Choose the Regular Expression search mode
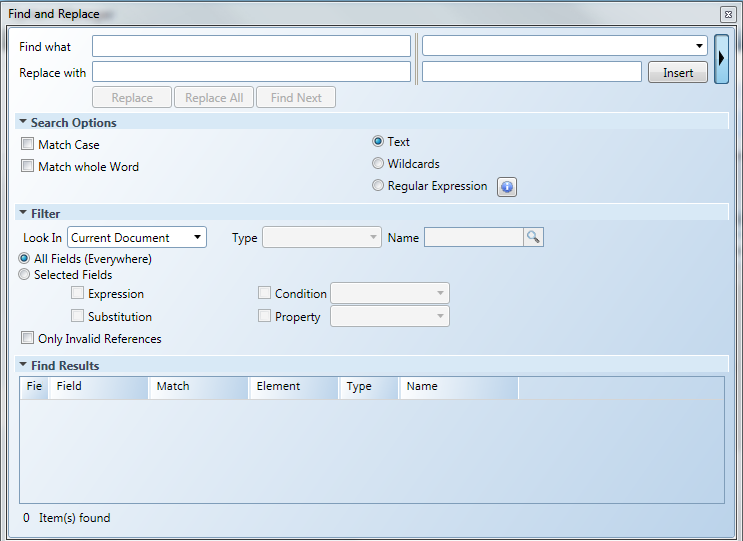Screen dimensions: 743x541 pos(378,186)
